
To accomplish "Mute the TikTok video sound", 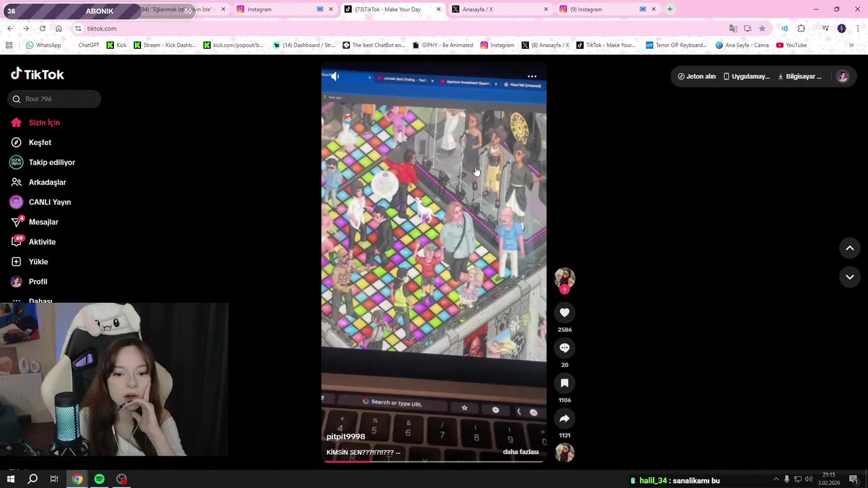I will 335,77.
